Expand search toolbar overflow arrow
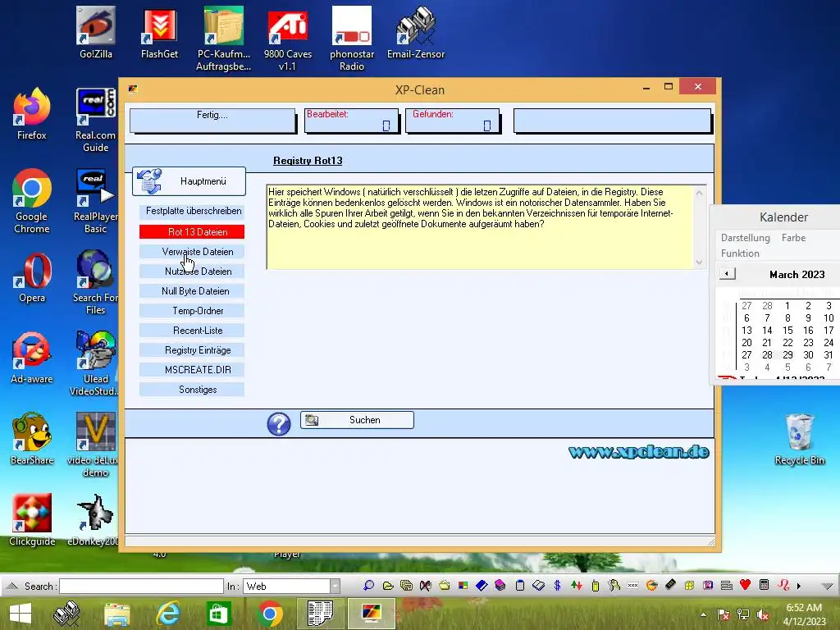Image resolution: width=840 pixels, height=630 pixels. 799,586
